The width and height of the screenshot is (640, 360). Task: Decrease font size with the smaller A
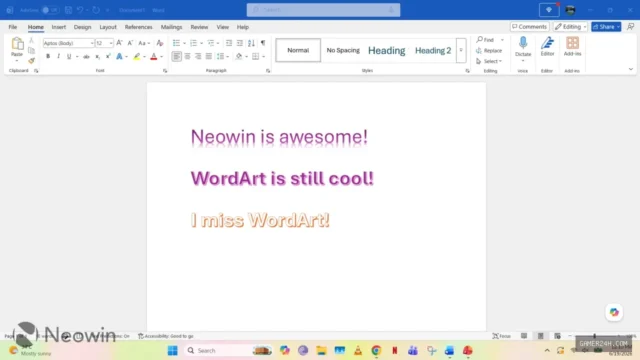[130, 43]
